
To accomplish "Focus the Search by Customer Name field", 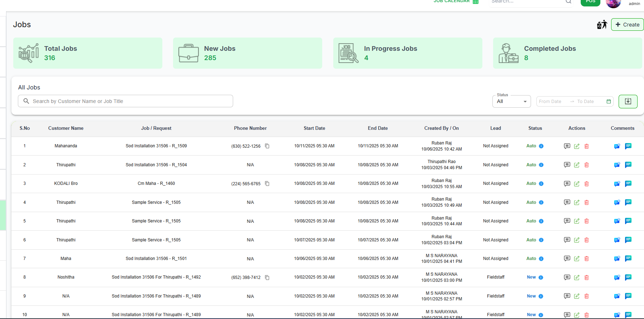I will pos(126,101).
